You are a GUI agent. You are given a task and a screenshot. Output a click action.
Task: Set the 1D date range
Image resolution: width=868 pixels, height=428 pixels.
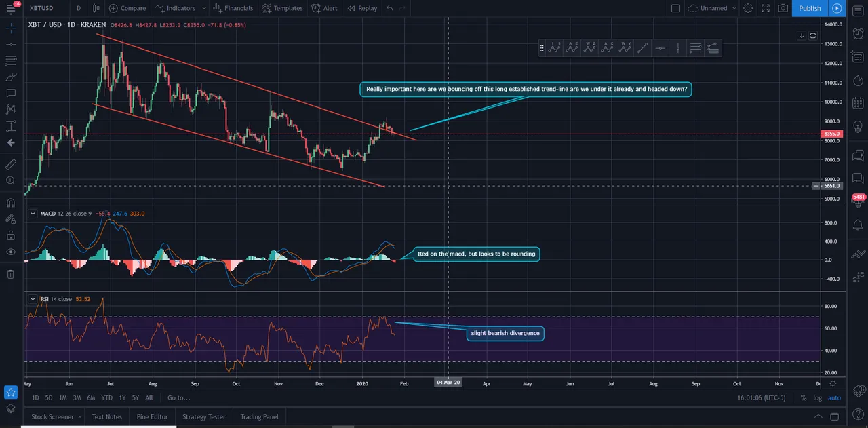point(35,397)
